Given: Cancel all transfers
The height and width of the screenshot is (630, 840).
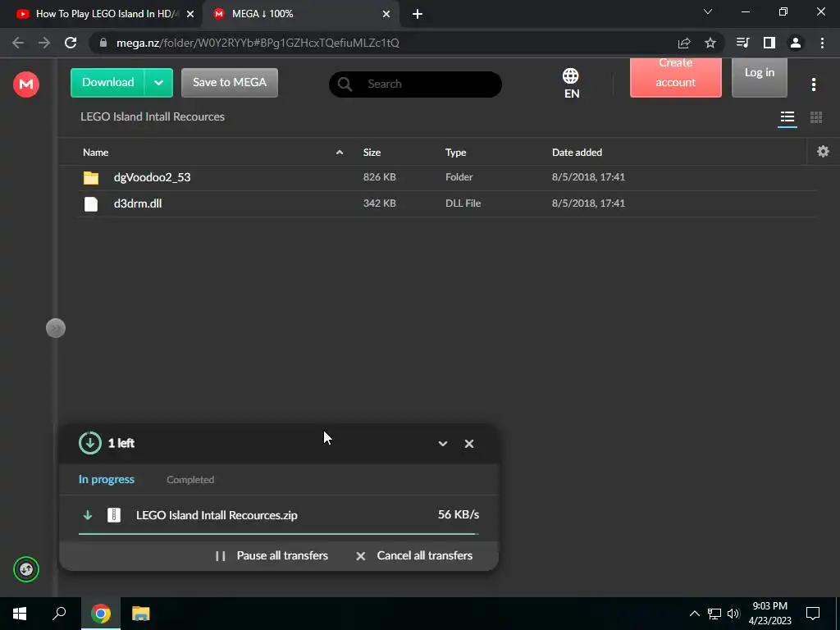Looking at the screenshot, I should (x=414, y=555).
